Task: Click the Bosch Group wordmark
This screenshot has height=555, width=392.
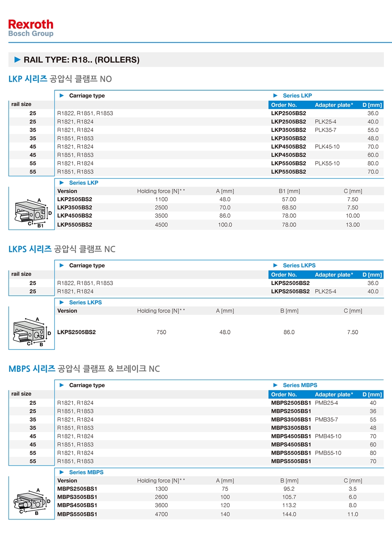Action: pos(31,34)
